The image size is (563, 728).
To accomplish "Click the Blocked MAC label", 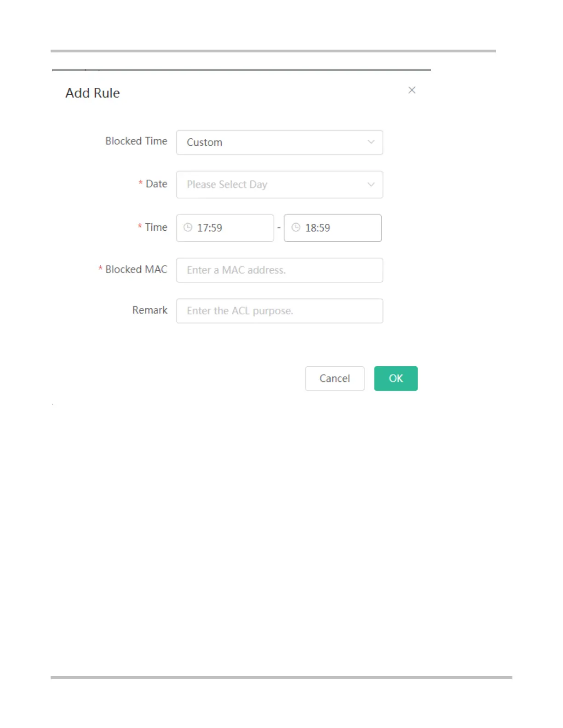I will [136, 269].
